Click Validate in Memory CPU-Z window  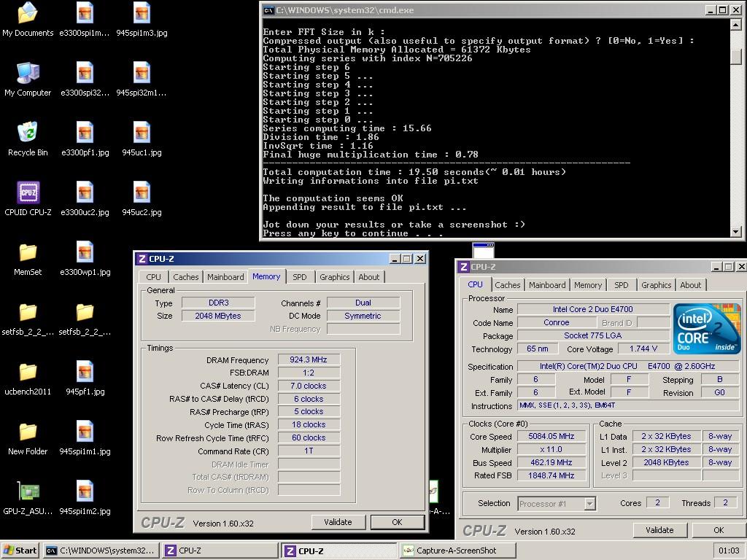click(x=338, y=522)
